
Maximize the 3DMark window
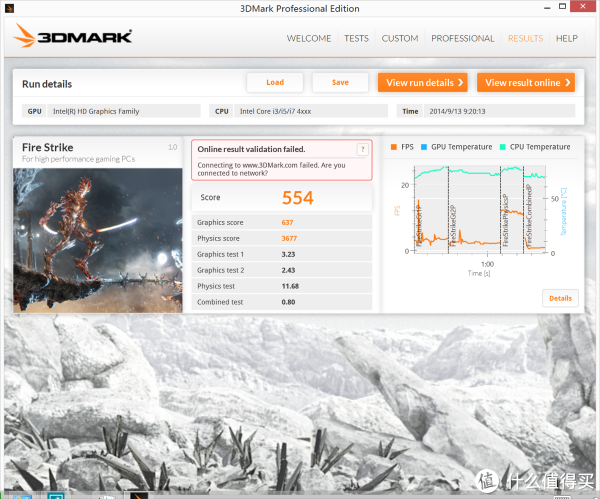pyautogui.click(x=562, y=6)
